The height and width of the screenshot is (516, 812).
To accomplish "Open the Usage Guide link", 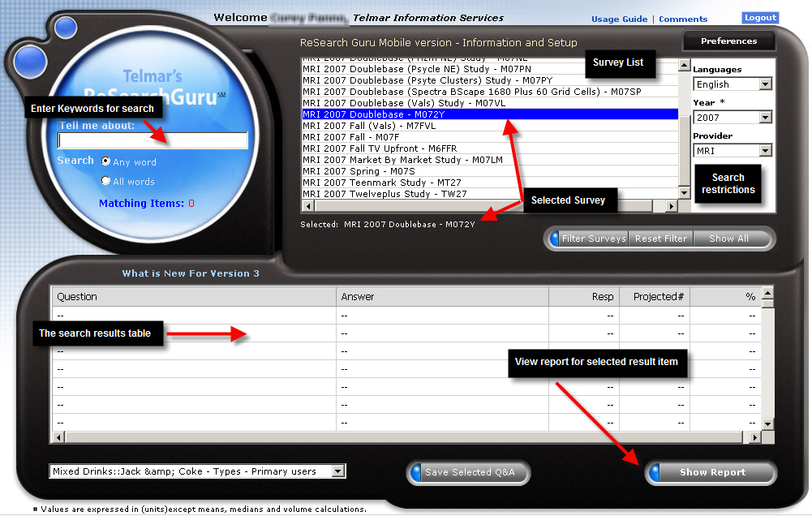I will coord(620,19).
